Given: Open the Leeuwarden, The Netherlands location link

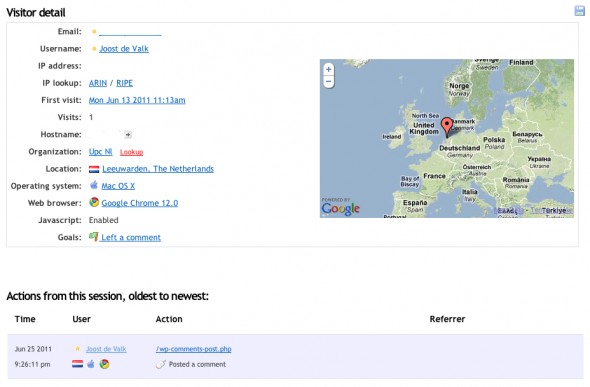Looking at the screenshot, I should coord(158,169).
